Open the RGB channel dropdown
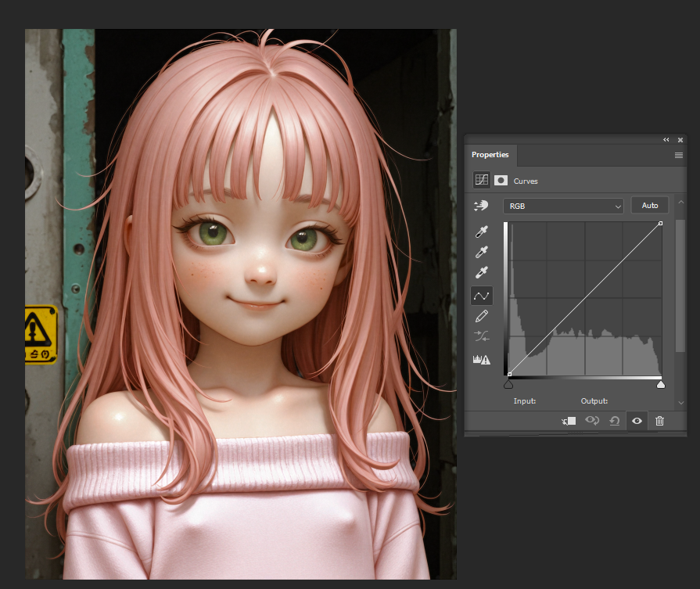The height and width of the screenshot is (589, 700). pyautogui.click(x=563, y=206)
